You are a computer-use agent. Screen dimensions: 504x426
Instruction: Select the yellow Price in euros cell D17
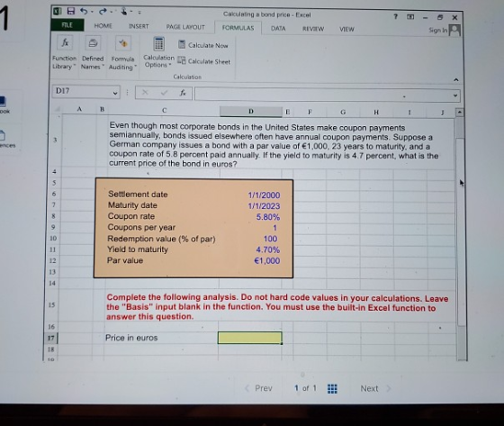tap(250, 338)
